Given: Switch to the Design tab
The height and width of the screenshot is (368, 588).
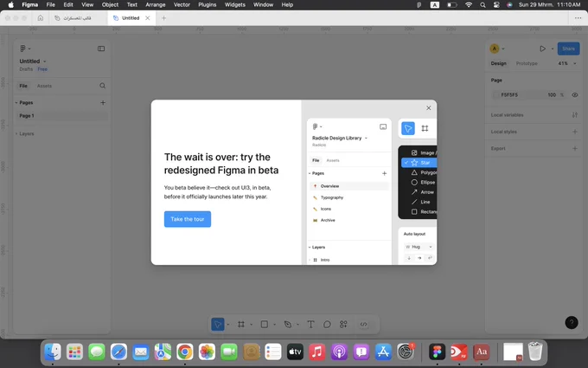Looking at the screenshot, I should pyautogui.click(x=498, y=63).
